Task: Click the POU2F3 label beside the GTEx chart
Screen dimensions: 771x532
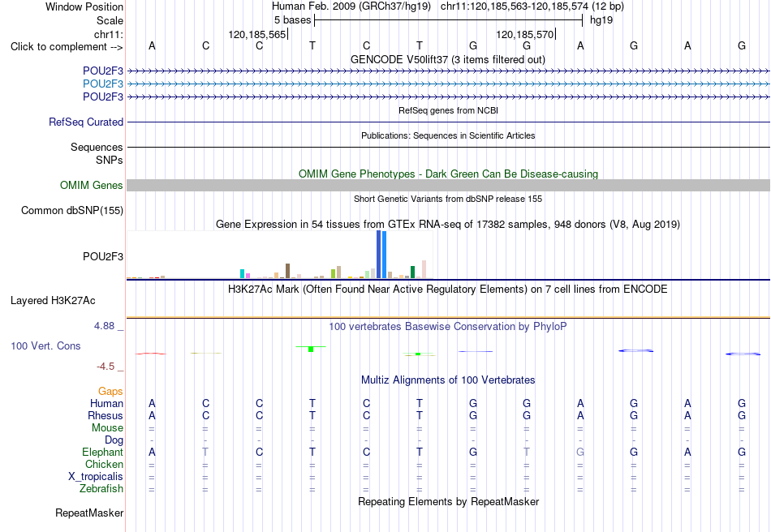Action: pos(103,256)
